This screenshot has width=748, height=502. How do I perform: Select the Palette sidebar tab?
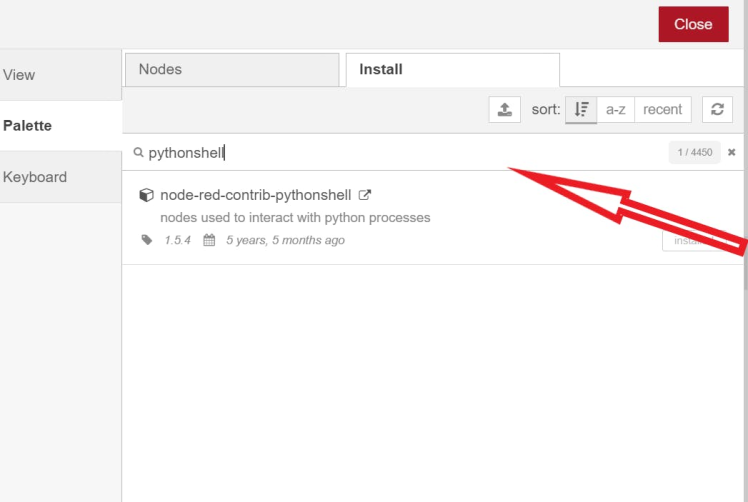tap(61, 126)
